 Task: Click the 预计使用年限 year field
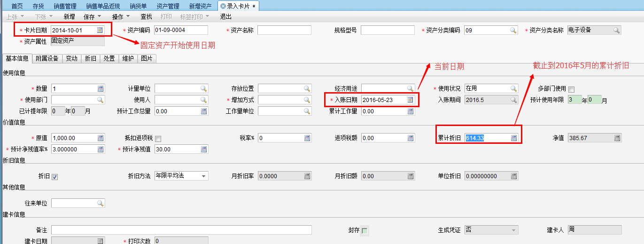(574, 100)
